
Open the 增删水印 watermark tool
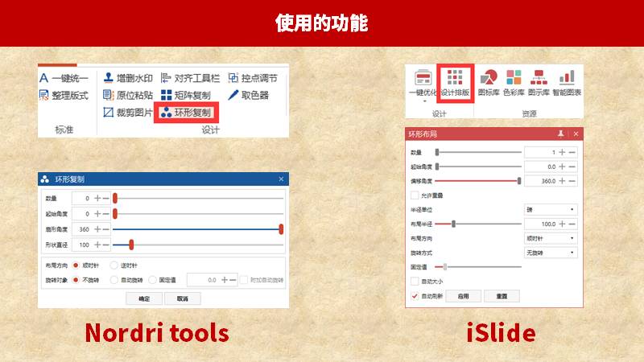tap(128, 78)
